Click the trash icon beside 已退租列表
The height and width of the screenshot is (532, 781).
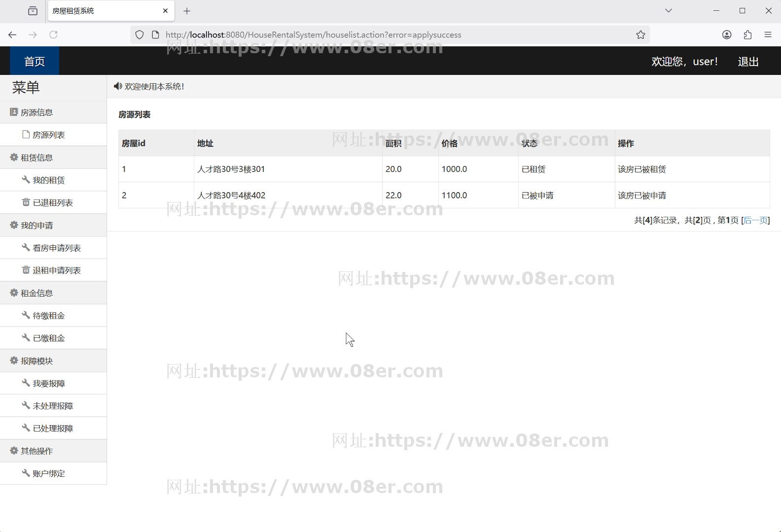tap(26, 202)
